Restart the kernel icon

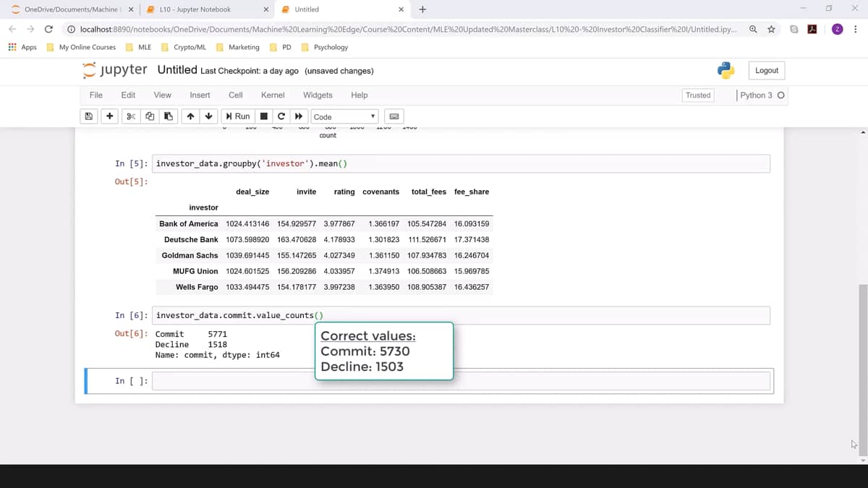pyautogui.click(x=281, y=116)
